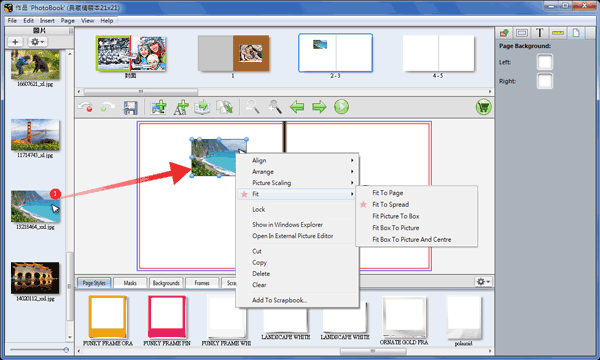Click the Add Picture toolbar icon
This screenshot has height=360, width=600.
coord(158,107)
